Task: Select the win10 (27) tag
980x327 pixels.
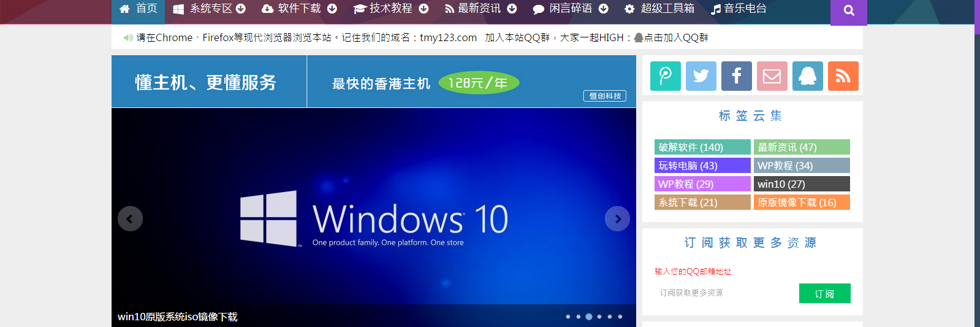Action: pyautogui.click(x=802, y=184)
